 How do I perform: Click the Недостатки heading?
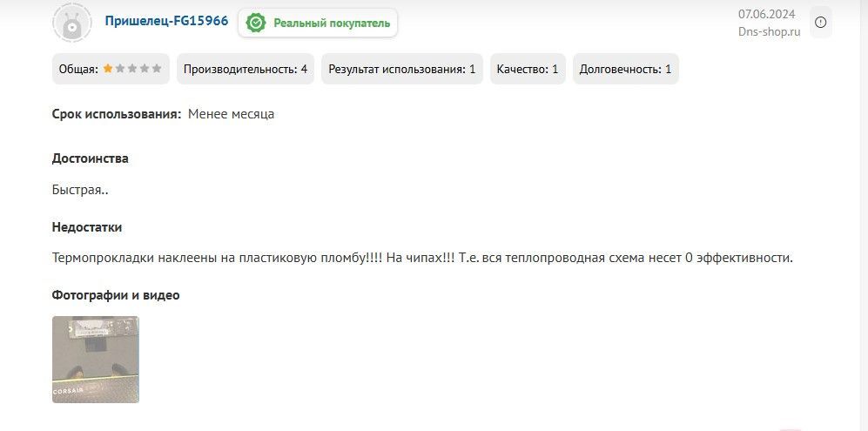pos(87,227)
